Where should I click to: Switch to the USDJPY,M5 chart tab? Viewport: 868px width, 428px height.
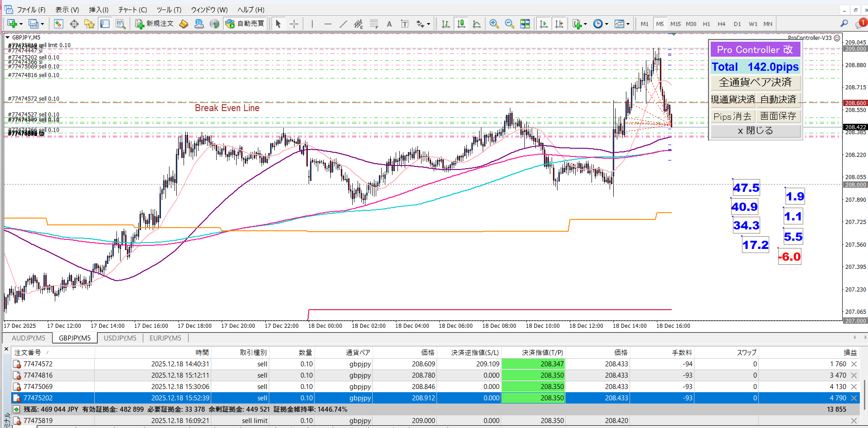point(120,338)
